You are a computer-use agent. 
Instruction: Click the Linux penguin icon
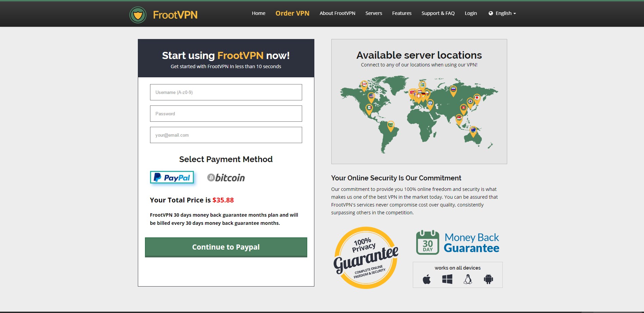[x=468, y=279]
